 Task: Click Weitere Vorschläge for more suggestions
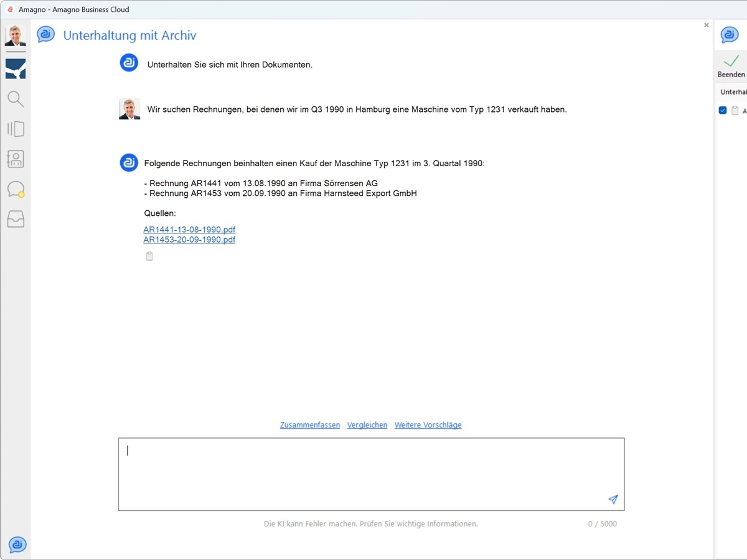[428, 425]
